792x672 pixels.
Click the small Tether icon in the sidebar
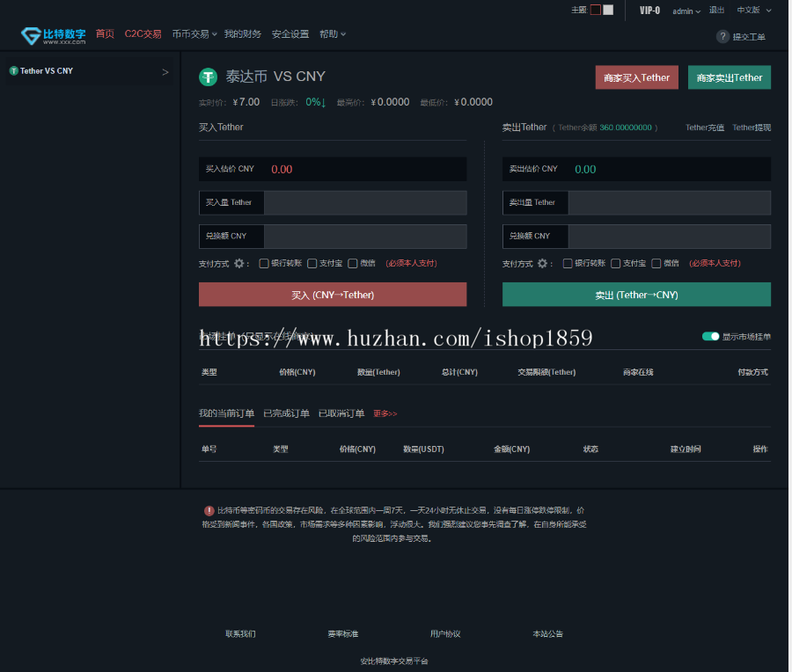[13, 70]
